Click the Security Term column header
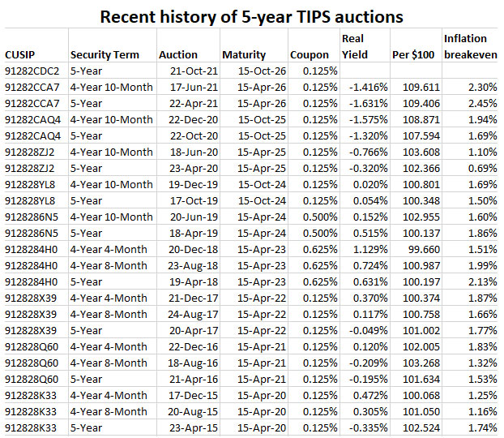 tap(105, 54)
